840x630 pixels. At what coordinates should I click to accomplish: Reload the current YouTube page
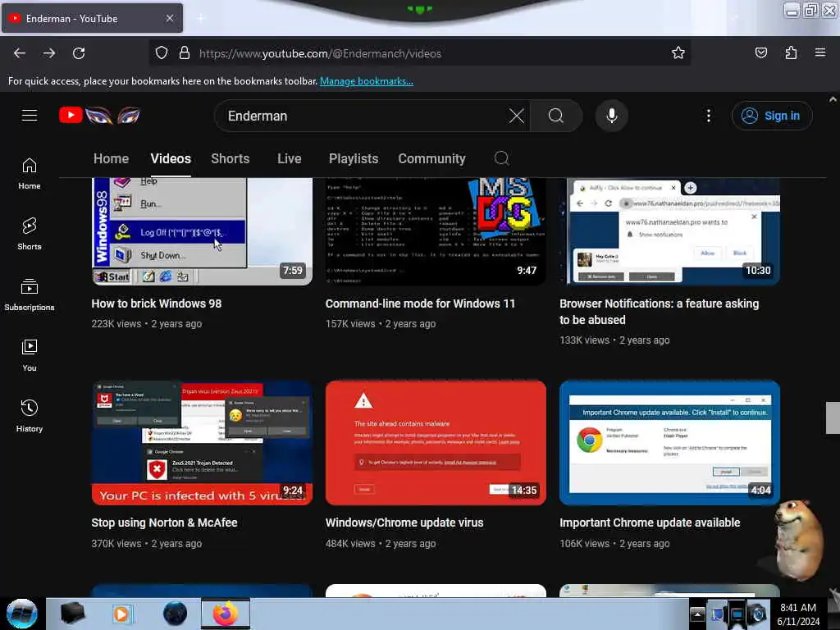(79, 53)
